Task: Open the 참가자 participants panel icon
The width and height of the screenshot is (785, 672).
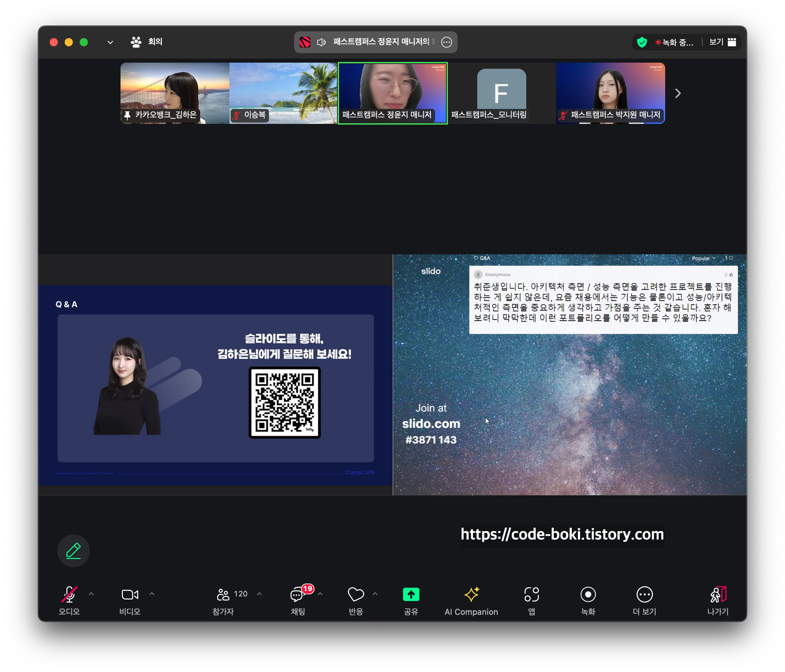Action: point(223,595)
